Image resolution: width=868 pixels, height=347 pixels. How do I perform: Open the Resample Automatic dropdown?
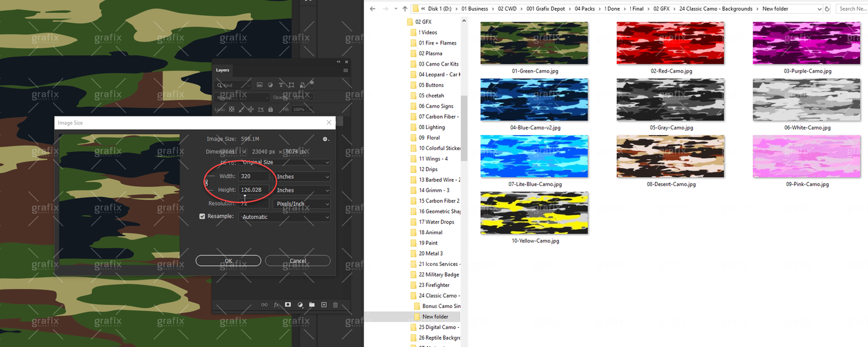[x=285, y=217]
